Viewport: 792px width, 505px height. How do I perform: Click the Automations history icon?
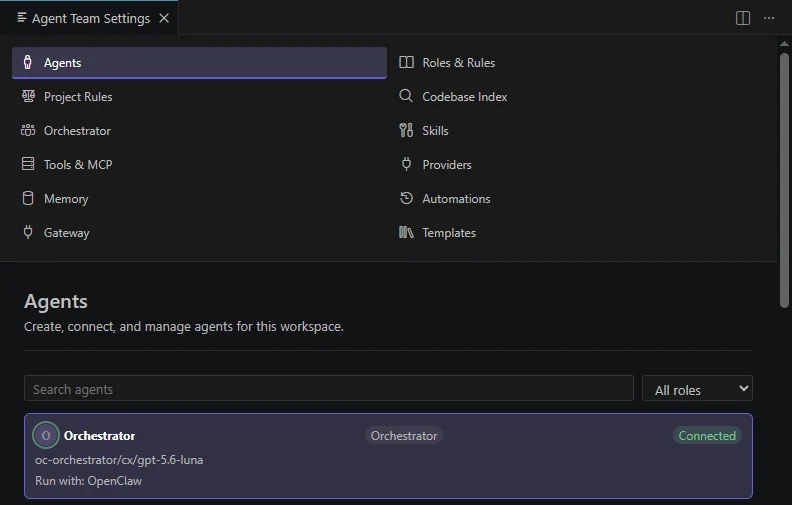[x=406, y=198]
